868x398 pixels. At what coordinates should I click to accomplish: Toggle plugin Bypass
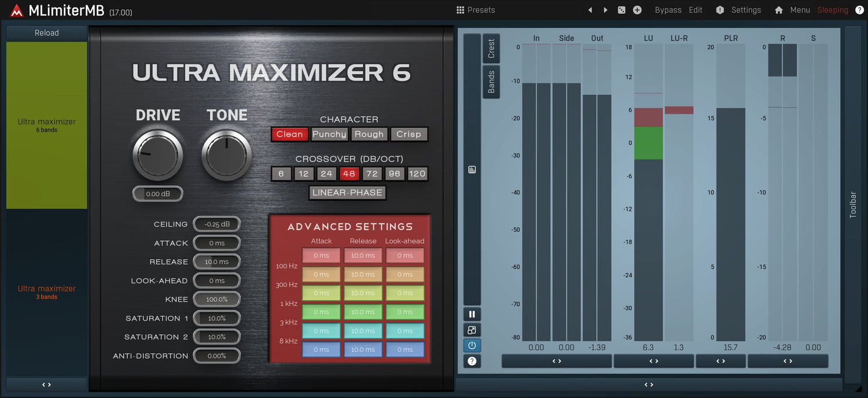coord(668,10)
